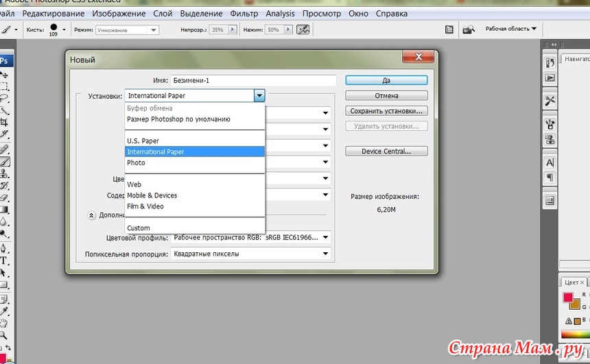Select the Path Selection tool
Viewport: 590px width, 364px height.
pyautogui.click(x=4, y=273)
